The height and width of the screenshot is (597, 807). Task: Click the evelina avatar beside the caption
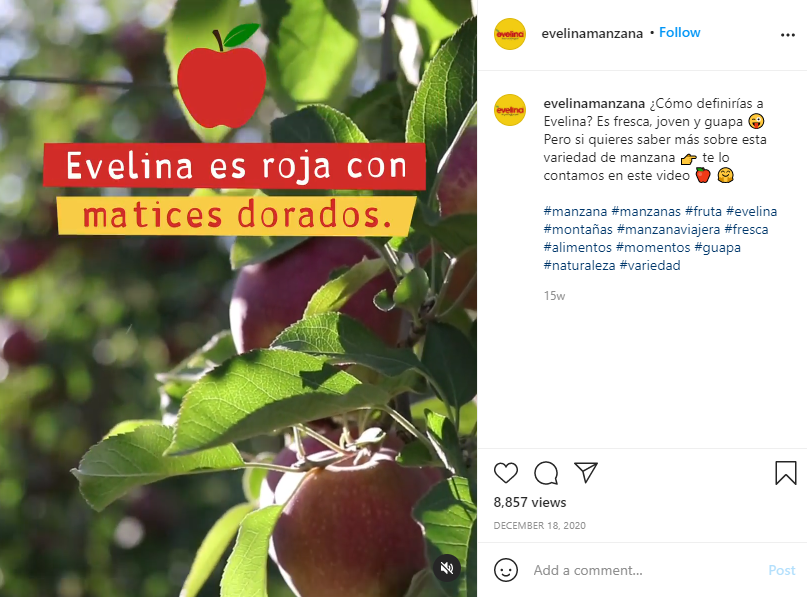tap(510, 110)
